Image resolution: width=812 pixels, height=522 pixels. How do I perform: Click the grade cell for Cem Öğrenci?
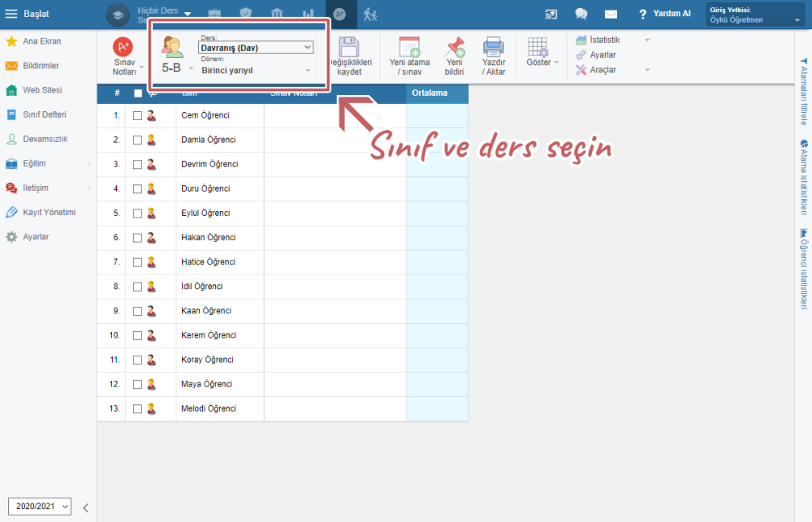point(335,116)
